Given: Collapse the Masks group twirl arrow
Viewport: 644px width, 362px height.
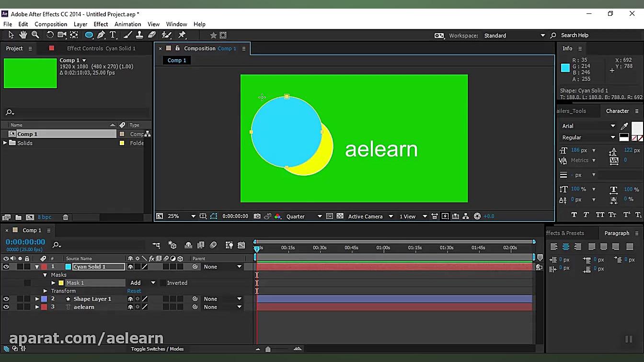Looking at the screenshot, I should pos(45,275).
